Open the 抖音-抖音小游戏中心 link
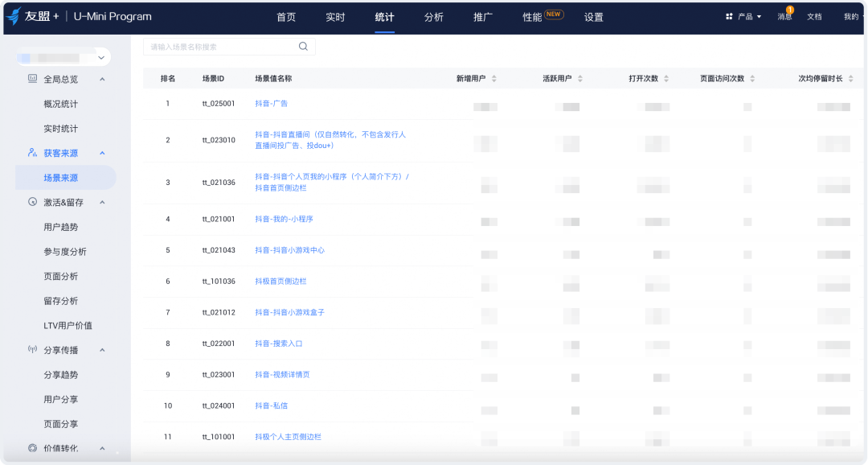Screen dimensions: 868x465 pos(289,250)
